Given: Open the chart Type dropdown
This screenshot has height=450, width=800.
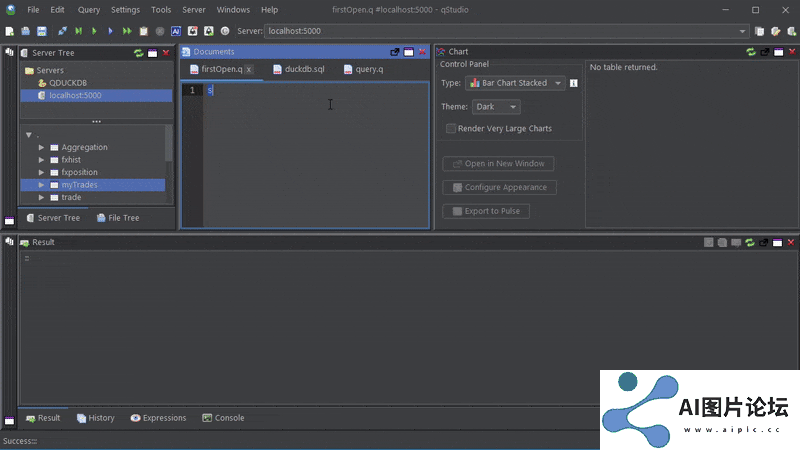Looking at the screenshot, I should tap(515, 83).
